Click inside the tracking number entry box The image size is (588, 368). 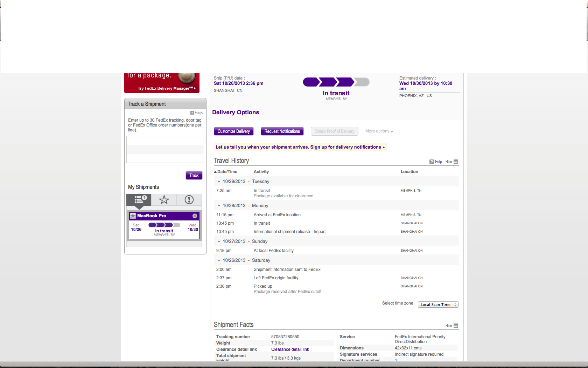pos(164,149)
